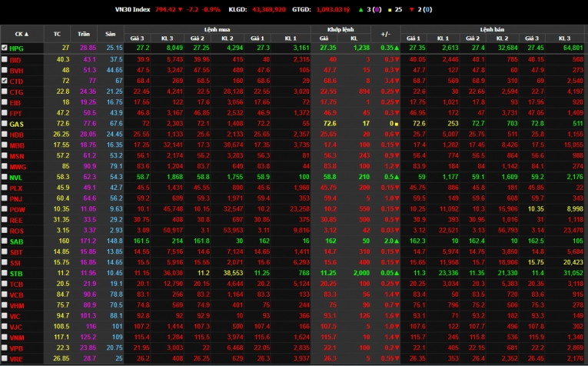Tick the CTG row checkbox
This screenshot has height=366, width=588.
[x=4, y=91]
